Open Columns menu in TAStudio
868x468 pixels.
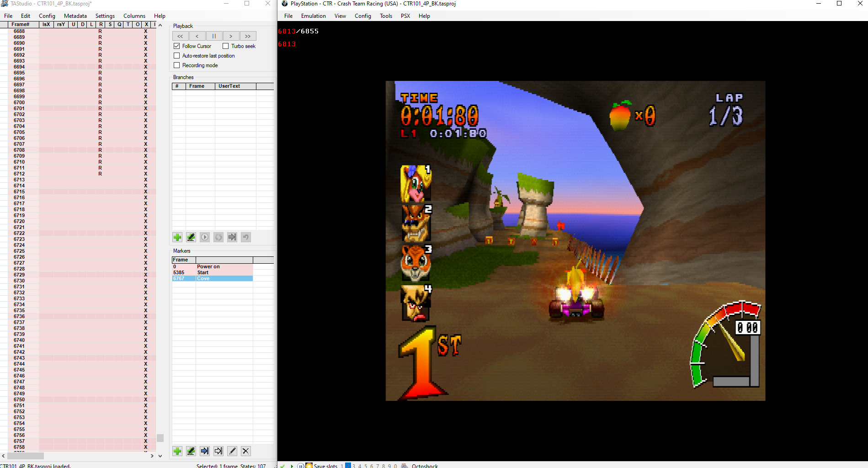tap(134, 16)
